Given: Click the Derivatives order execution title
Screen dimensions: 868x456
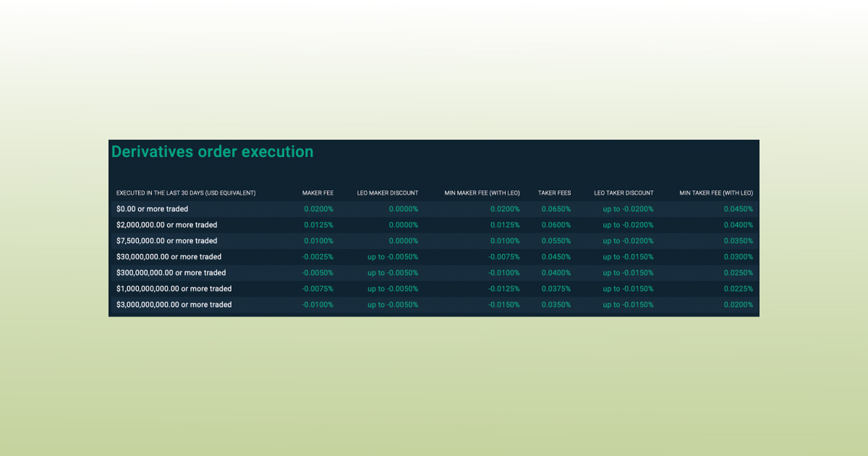Looking at the screenshot, I should (x=211, y=152).
